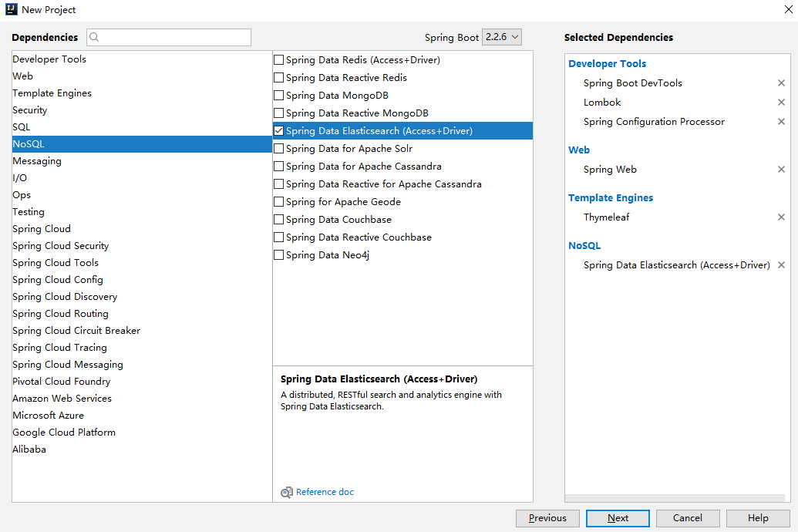798x532 pixels.
Task: Click the Reference doc globe icon
Action: [287, 492]
